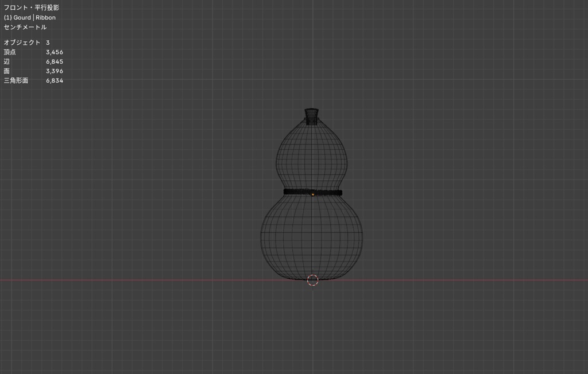
Task: Click the 面 statistics label
Action: pos(7,71)
